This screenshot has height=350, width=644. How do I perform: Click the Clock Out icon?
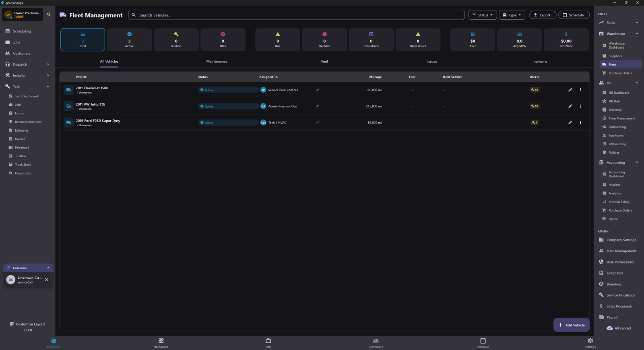54,341
